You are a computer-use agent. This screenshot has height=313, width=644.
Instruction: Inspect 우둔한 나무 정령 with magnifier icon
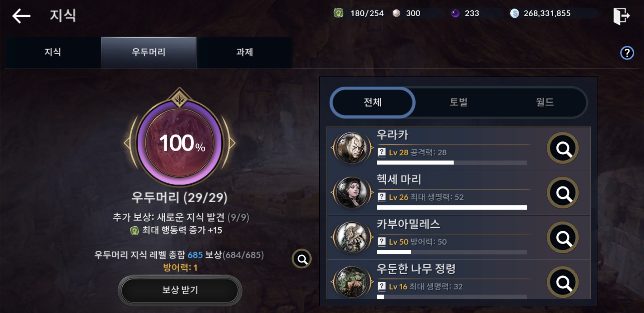click(x=563, y=282)
